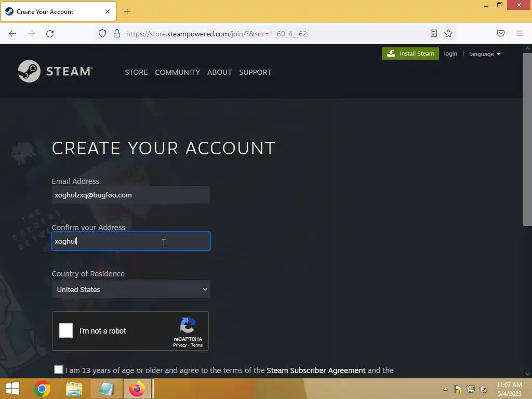Check the I'm not a robot box

[66, 330]
